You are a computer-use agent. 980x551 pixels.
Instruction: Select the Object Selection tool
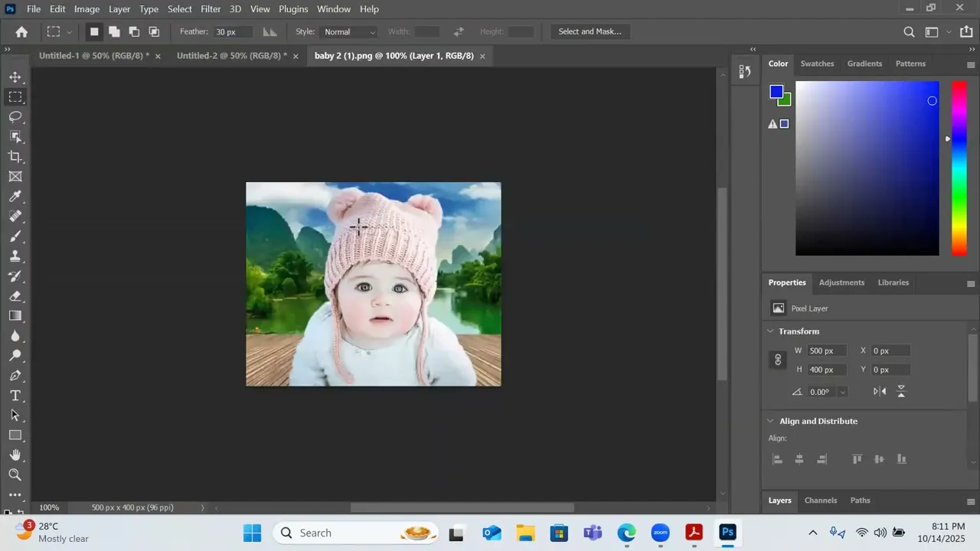pos(15,137)
